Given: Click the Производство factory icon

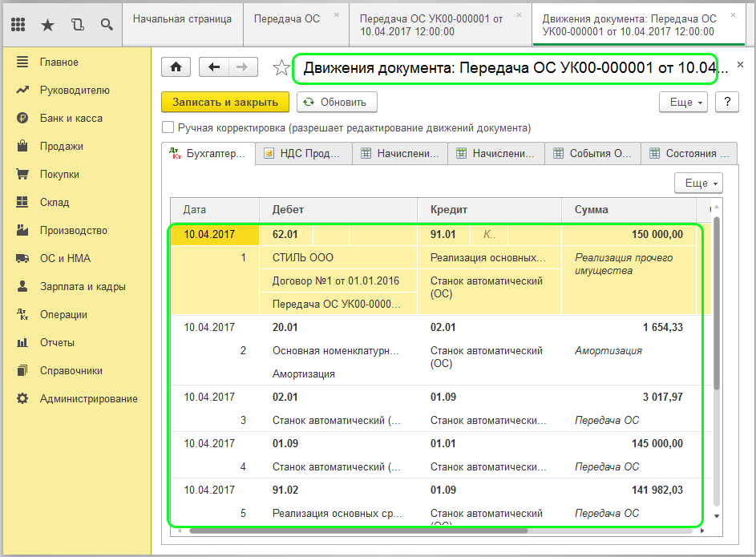Looking at the screenshot, I should pyautogui.click(x=22, y=230).
